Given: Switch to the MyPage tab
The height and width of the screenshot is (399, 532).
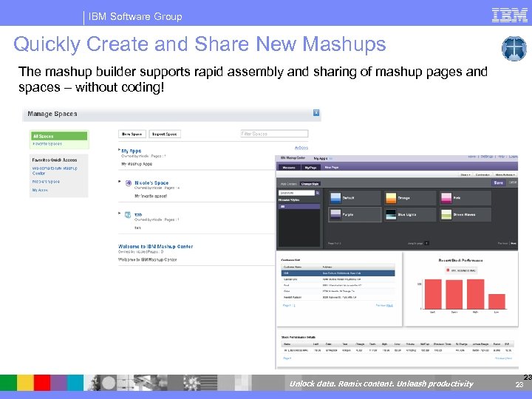Looking at the screenshot, I should [310, 167].
